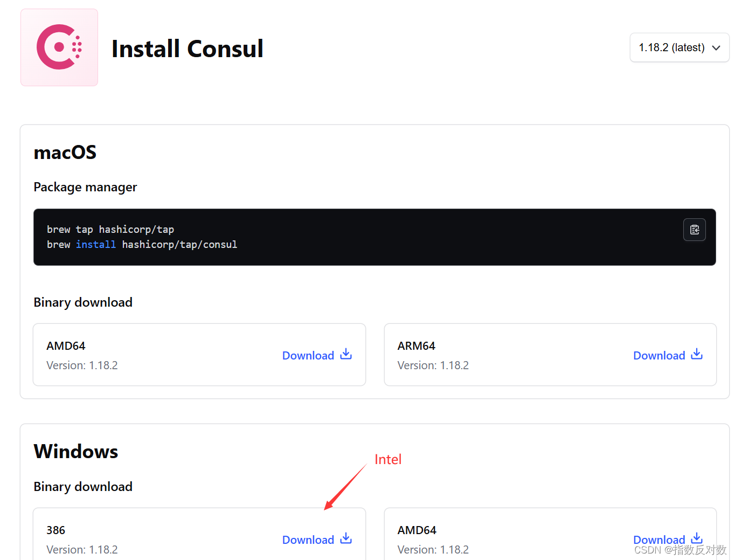Image resolution: width=735 pixels, height=560 pixels.
Task: Click the '386' card title
Action: (x=56, y=530)
